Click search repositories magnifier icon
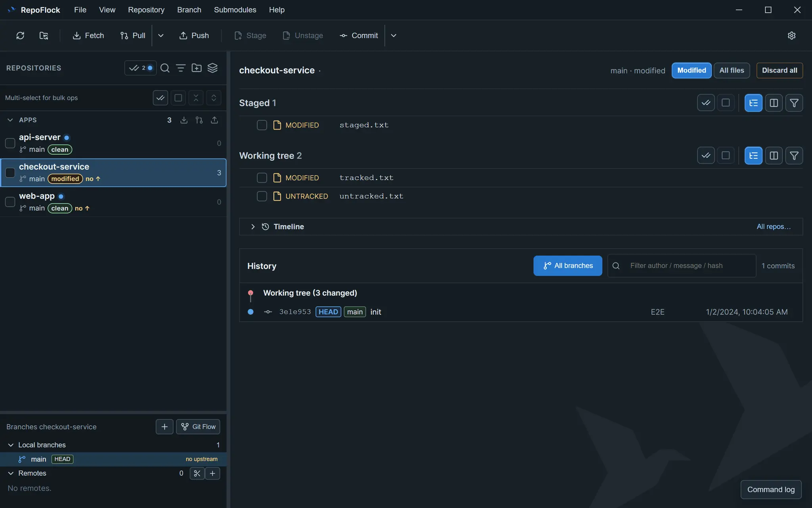Screen dimensions: 812x508 coord(165,68)
